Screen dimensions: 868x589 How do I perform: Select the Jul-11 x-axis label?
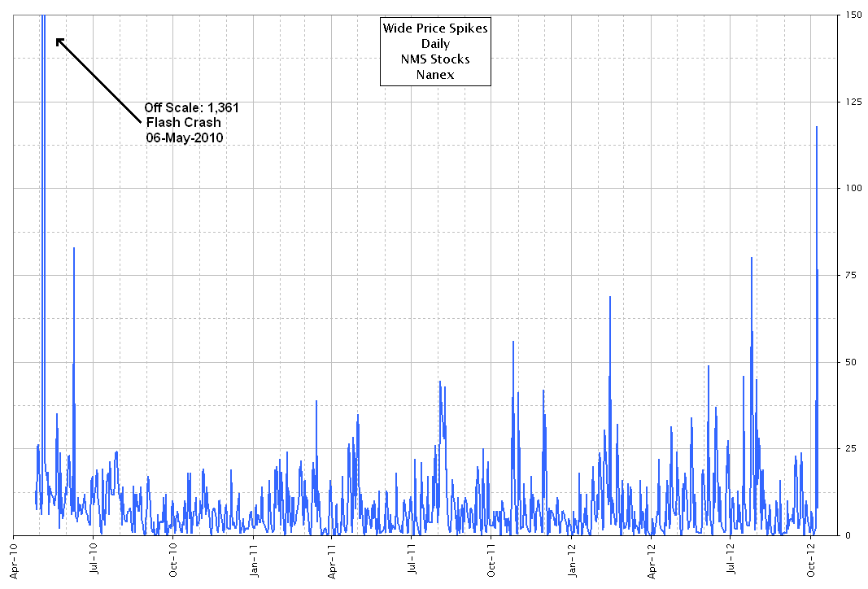pyautogui.click(x=412, y=559)
